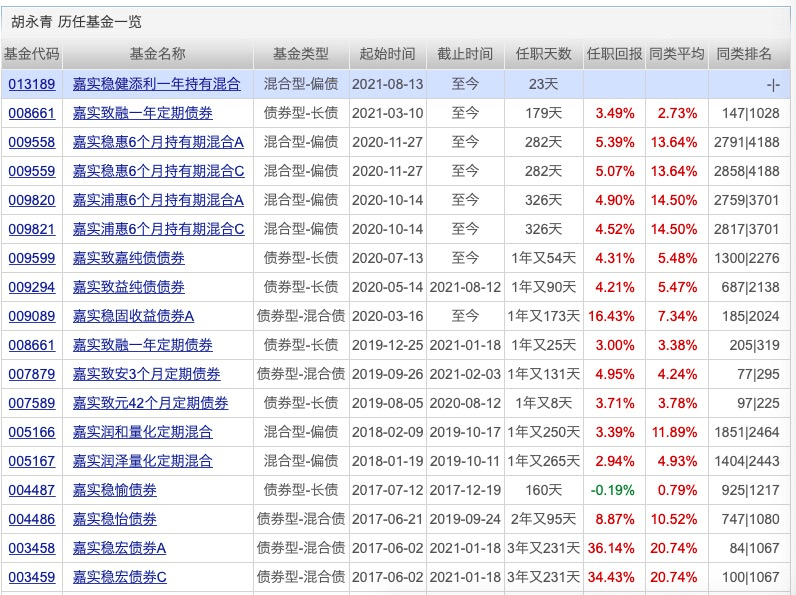Click the 同类排名 column header
Image resolution: width=796 pixels, height=595 pixels.
click(x=748, y=54)
